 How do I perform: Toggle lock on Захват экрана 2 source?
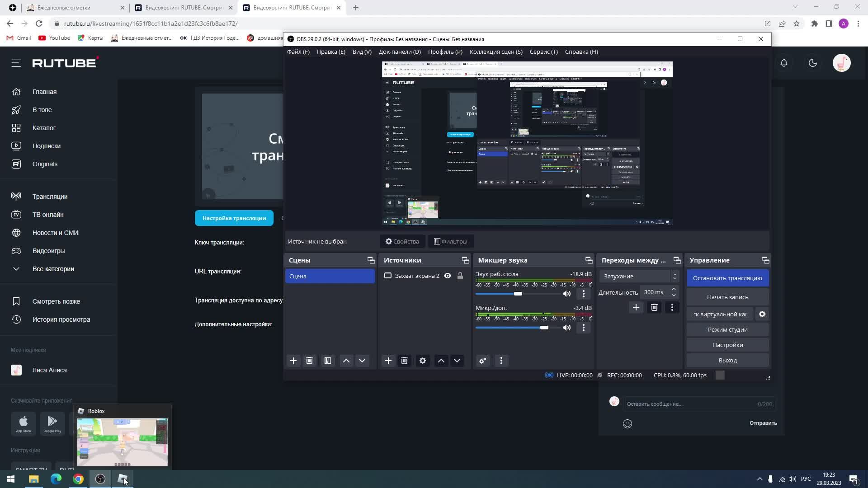point(460,276)
